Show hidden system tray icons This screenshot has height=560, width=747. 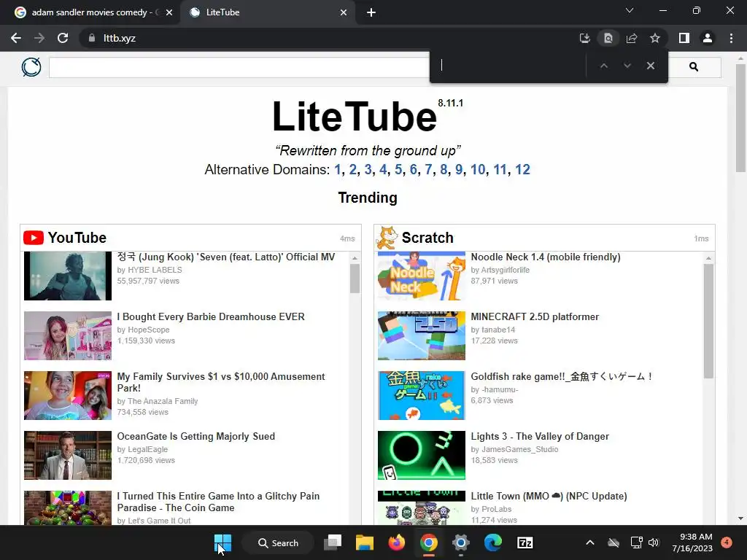[x=589, y=542]
